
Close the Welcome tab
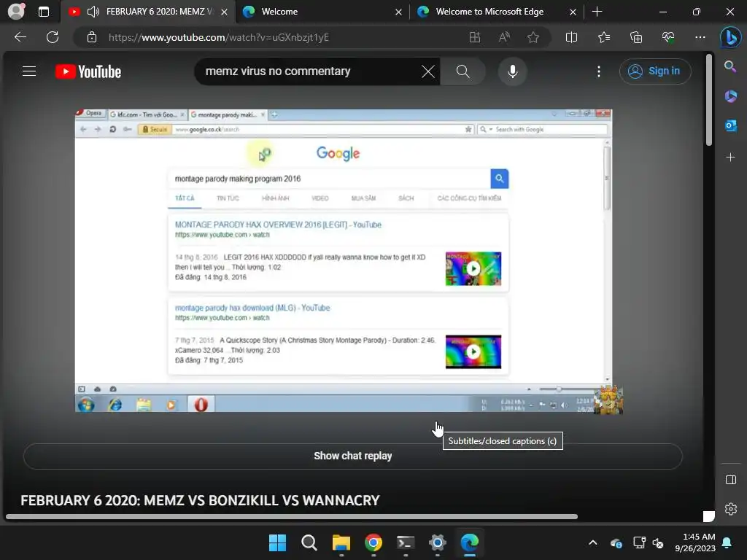point(398,12)
